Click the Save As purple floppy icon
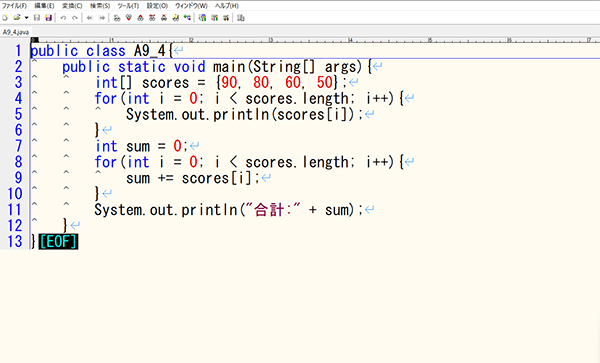Screen dimensions: 600x363 pos(48,18)
